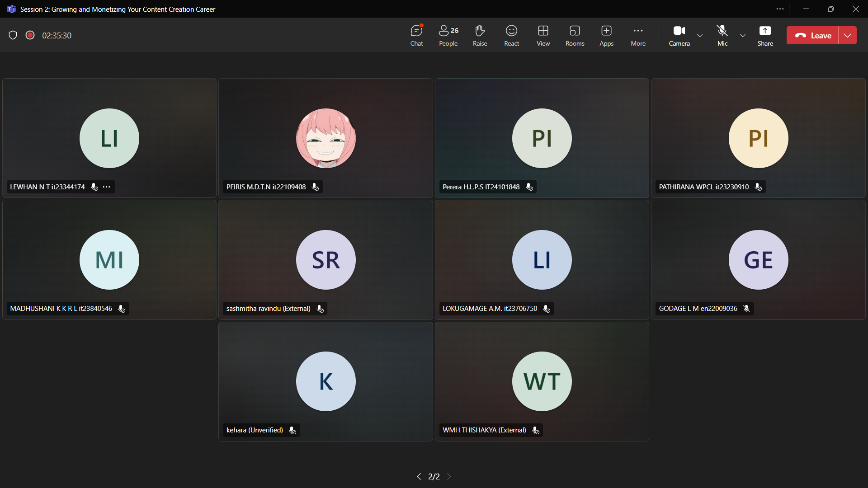Click the shield privacy icon
This screenshot has height=488, width=868.
[x=13, y=35]
